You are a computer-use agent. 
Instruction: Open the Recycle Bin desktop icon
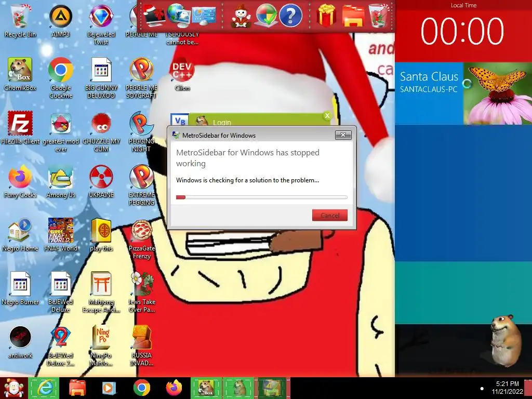click(20, 21)
